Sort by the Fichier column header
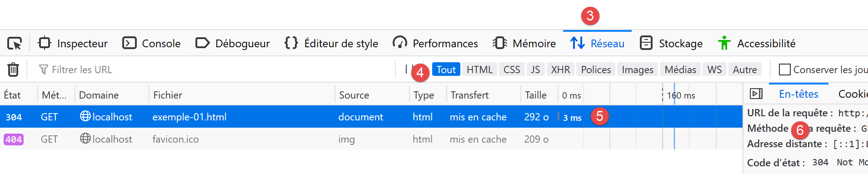 [x=242, y=95]
